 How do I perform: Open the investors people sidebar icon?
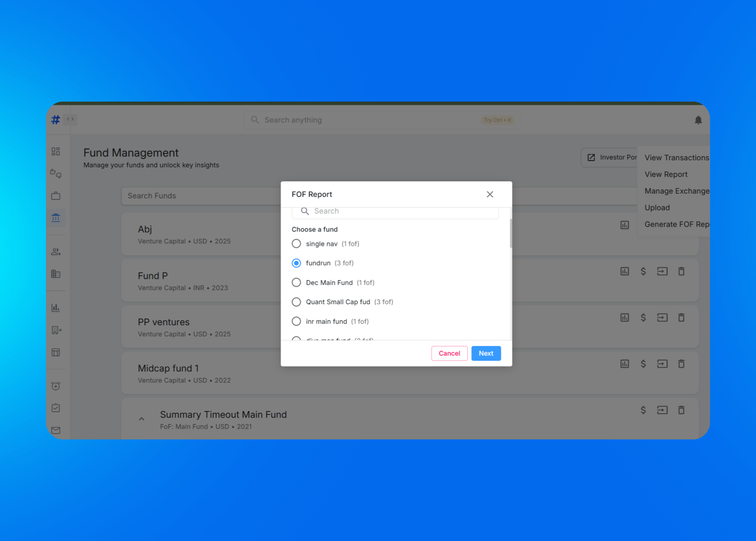click(x=56, y=252)
